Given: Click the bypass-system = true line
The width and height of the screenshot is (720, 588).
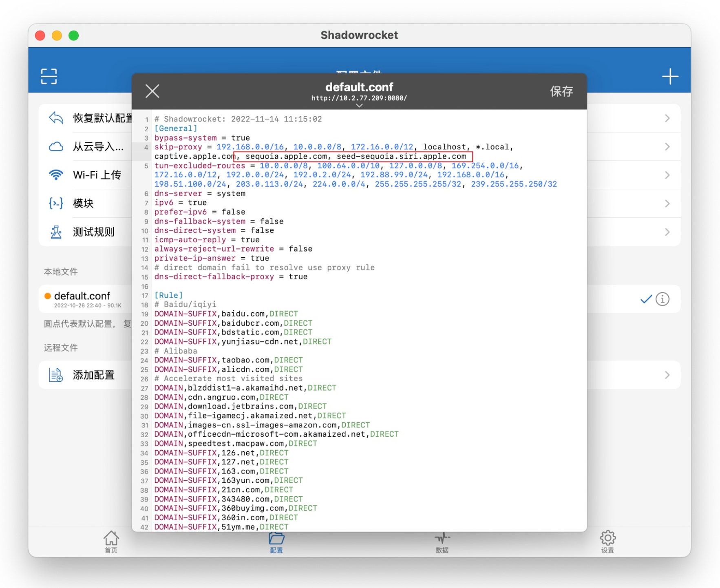Looking at the screenshot, I should (x=202, y=138).
